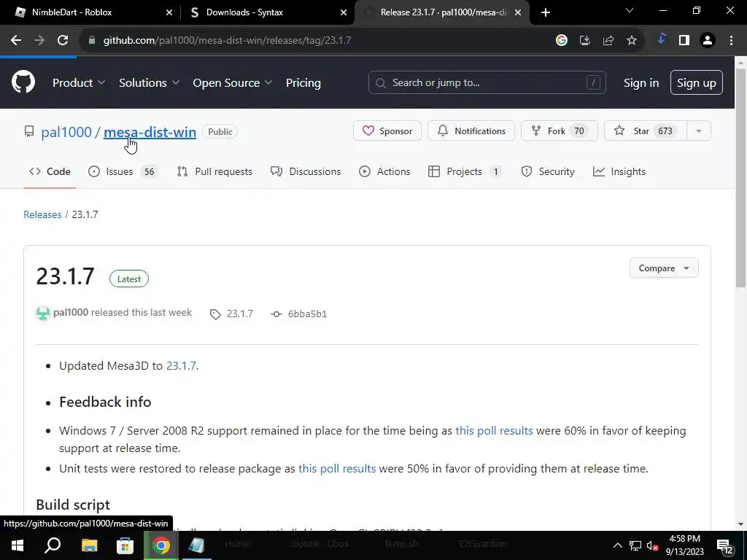This screenshot has width=747, height=560.
Task: Open File Explorer from the taskbar
Action: point(89,545)
